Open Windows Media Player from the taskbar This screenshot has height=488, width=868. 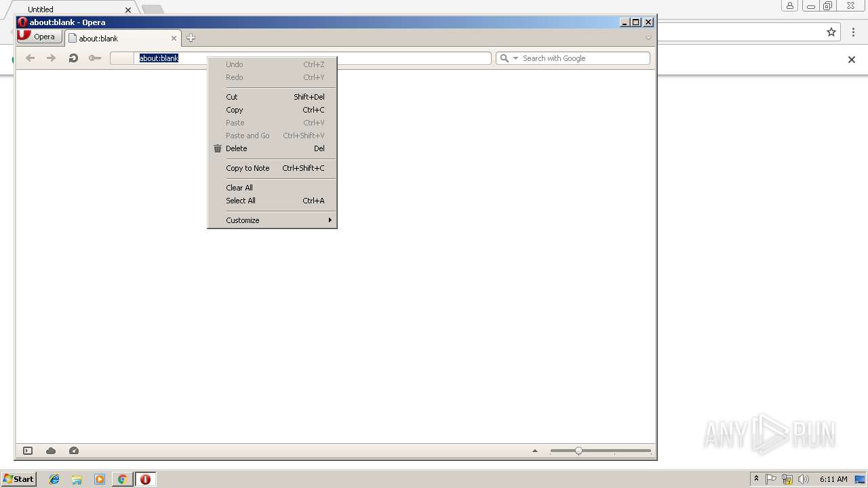(x=100, y=479)
